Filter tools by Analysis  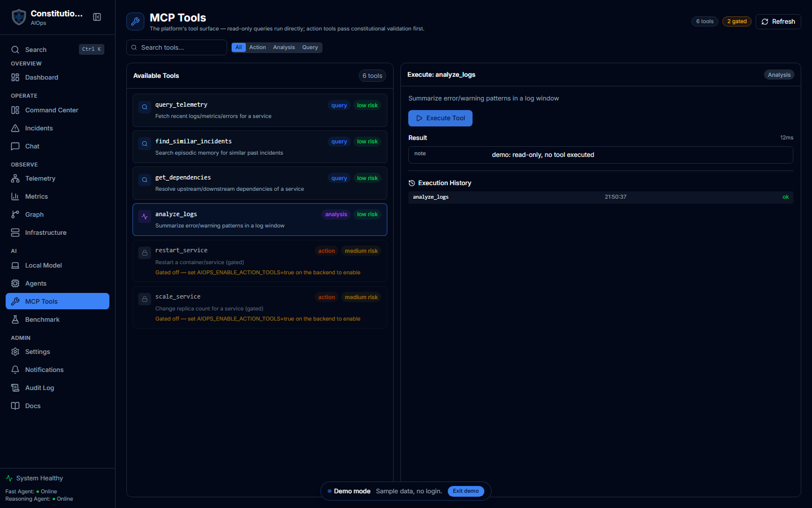click(x=284, y=47)
